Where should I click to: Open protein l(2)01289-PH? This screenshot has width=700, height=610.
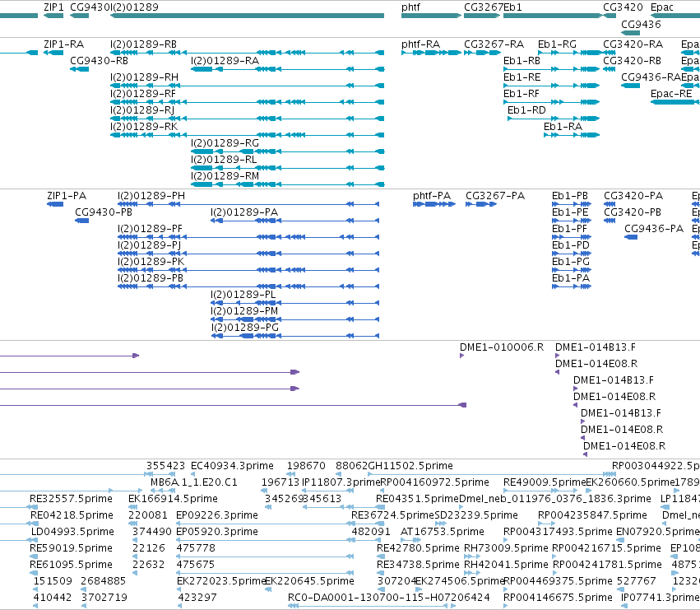click(151, 196)
